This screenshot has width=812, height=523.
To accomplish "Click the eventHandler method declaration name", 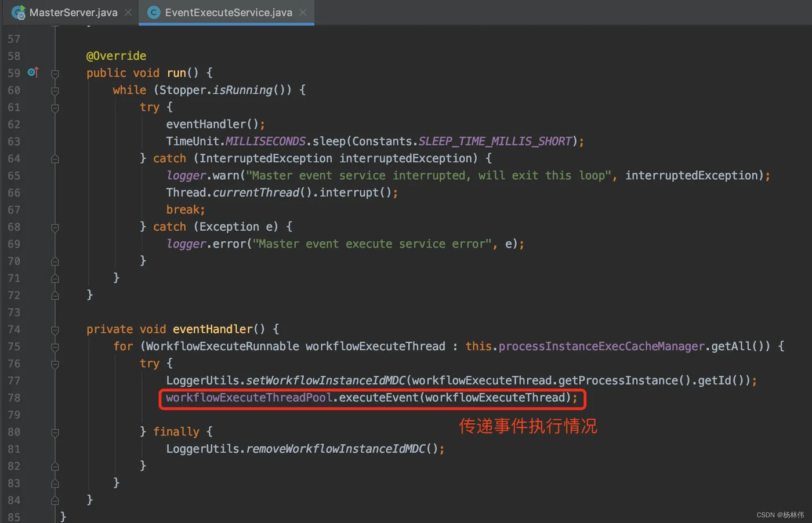I will (213, 329).
